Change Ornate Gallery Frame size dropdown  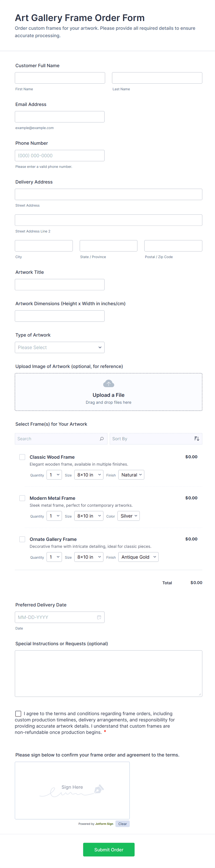click(x=89, y=557)
